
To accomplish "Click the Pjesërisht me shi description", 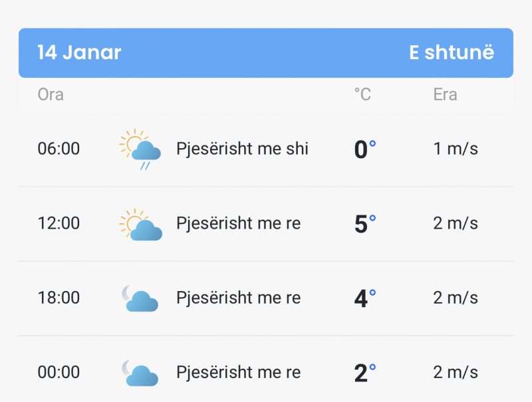I will click(x=242, y=149).
